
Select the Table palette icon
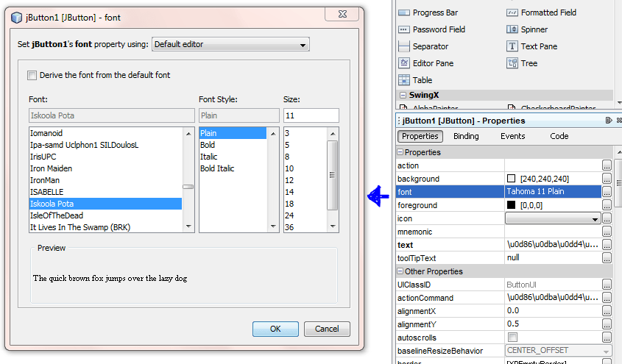point(404,80)
